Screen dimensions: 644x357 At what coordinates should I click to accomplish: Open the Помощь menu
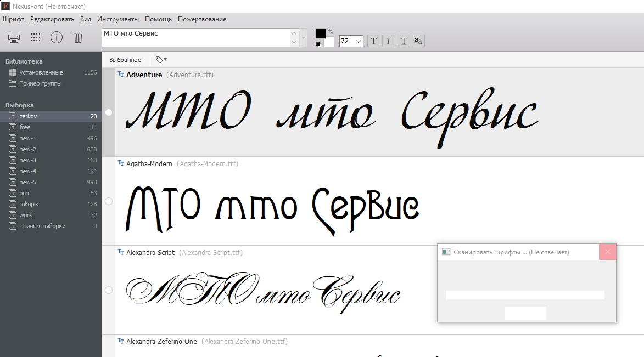[158, 19]
